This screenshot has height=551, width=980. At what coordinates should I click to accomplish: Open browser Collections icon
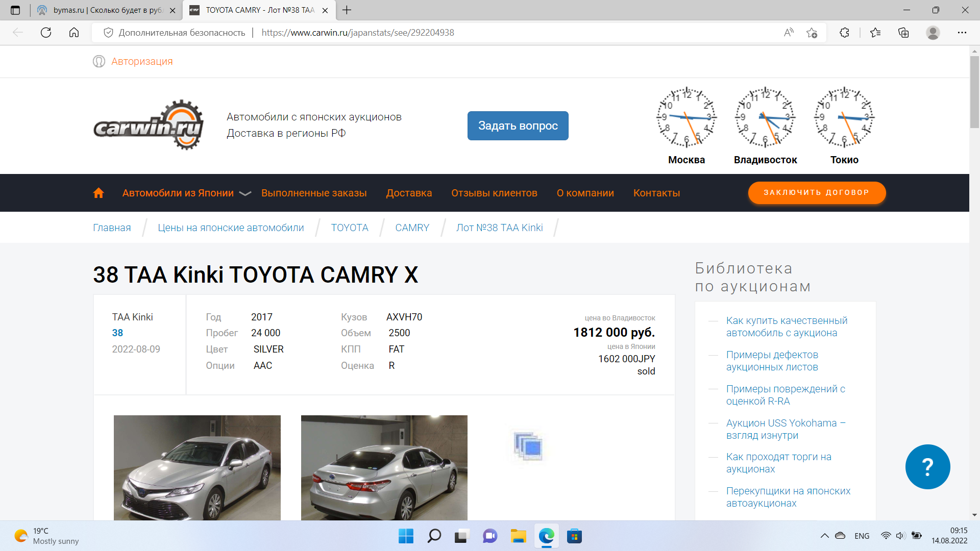point(903,33)
